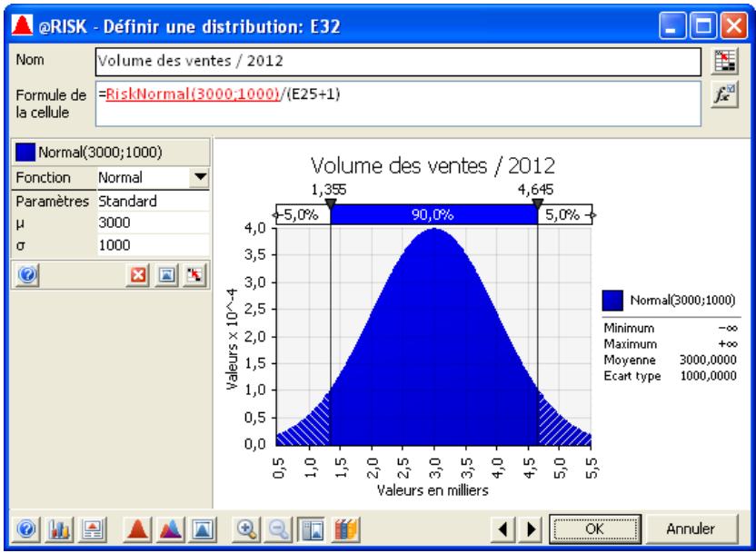Screen dimensions: 756x553
Task: Click the fx formula button beside cell formula
Action: [724, 94]
